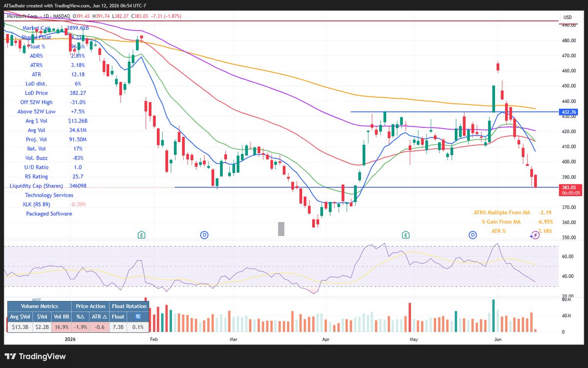The width and height of the screenshot is (588, 368).
Task: Click the dividend D marker near June
Action: (472, 235)
